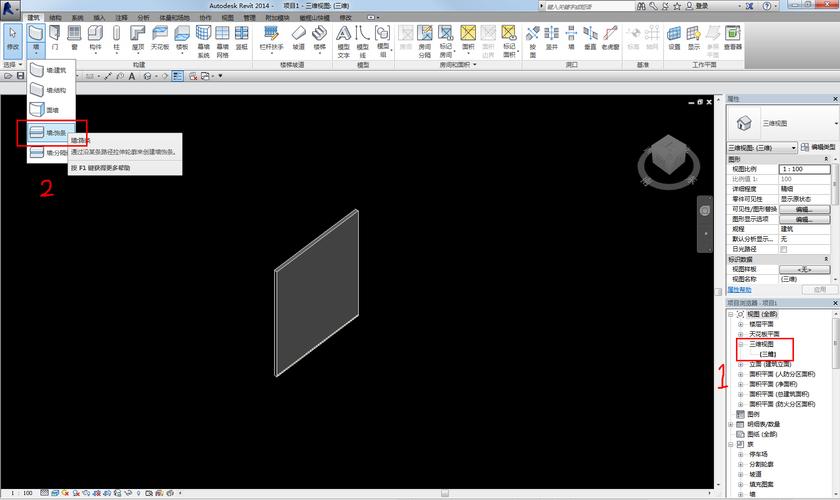Viewport: 840px width, 500px height.
Task: Click the save icon in quick access toolbar
Action: coord(20,76)
